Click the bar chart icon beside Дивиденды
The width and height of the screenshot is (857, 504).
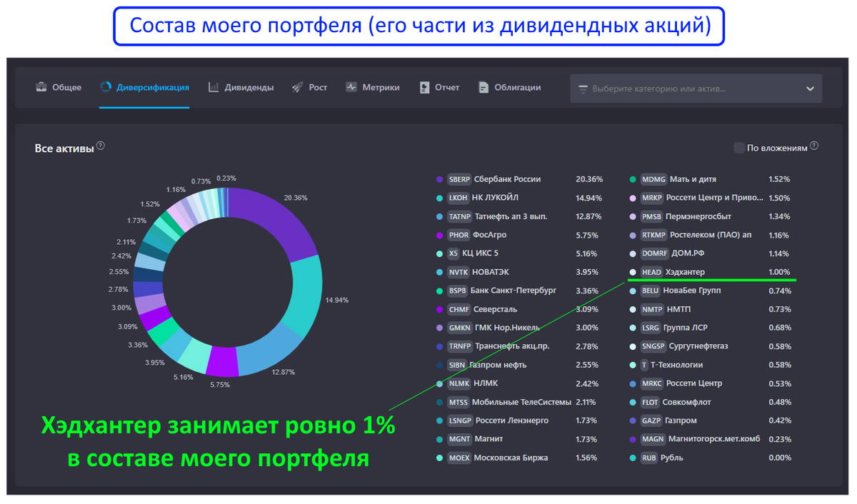point(214,88)
